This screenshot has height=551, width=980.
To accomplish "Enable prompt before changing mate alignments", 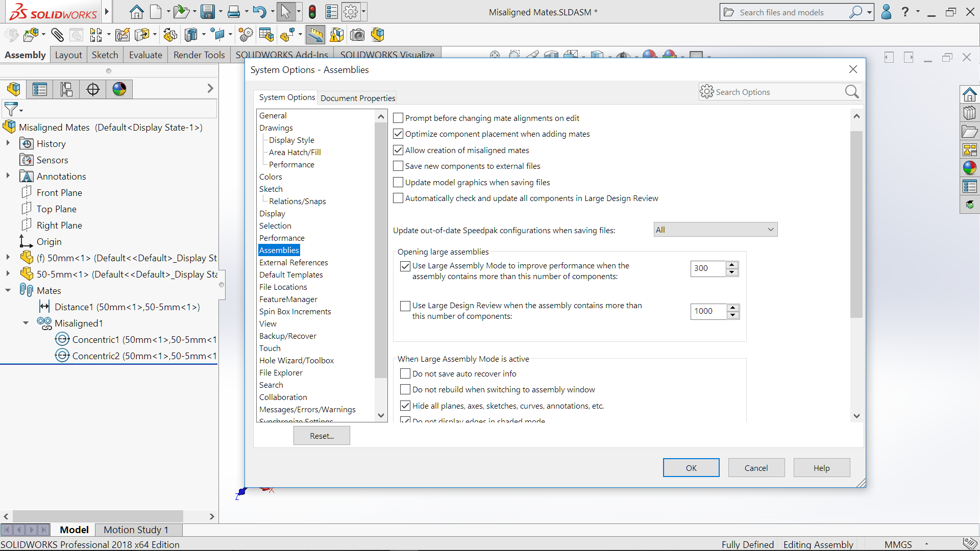I will (399, 118).
